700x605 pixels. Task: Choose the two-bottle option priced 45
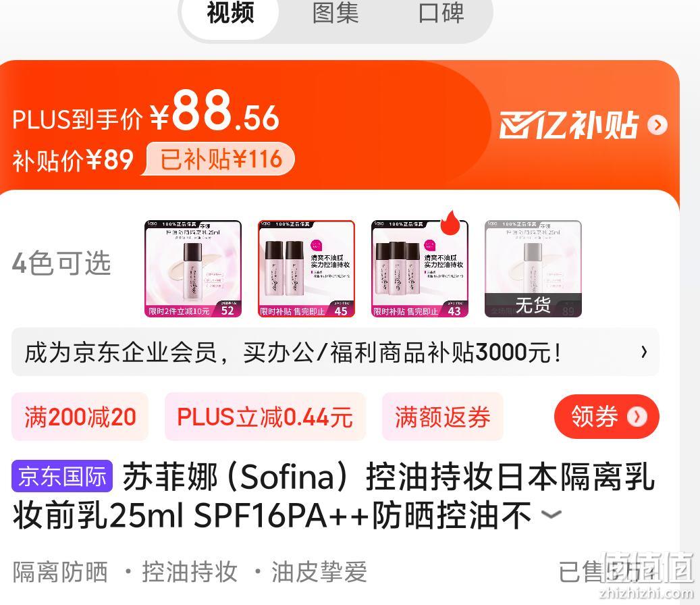[x=306, y=269]
